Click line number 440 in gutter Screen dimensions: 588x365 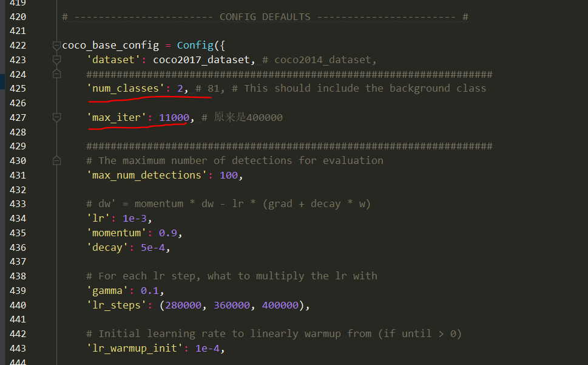pyautogui.click(x=18, y=305)
